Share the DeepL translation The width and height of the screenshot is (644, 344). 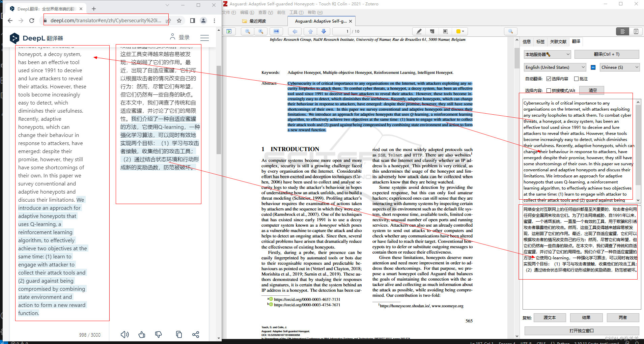click(x=196, y=334)
